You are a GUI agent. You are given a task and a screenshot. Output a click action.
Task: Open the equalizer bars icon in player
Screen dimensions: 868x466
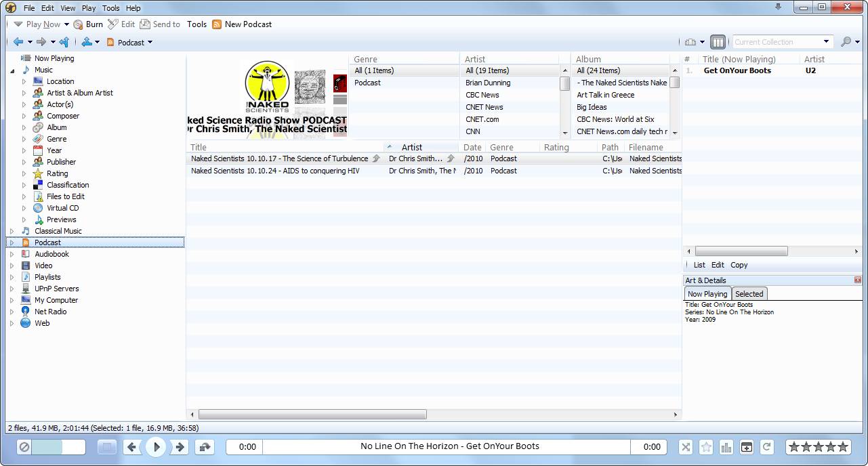(x=726, y=447)
